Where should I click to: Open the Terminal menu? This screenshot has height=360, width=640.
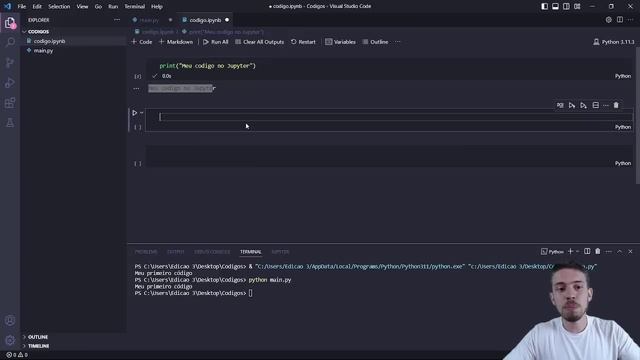click(x=135, y=7)
